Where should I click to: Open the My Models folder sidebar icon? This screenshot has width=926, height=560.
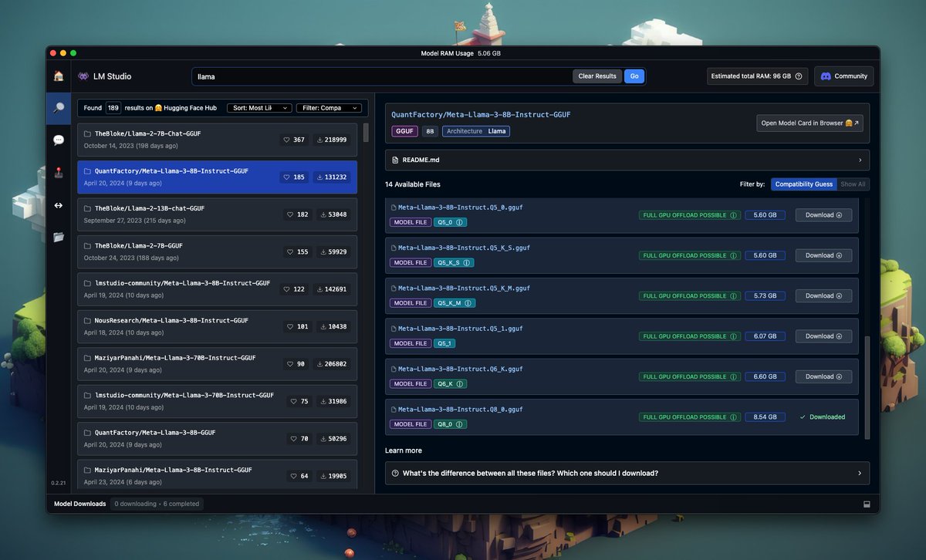[x=59, y=237]
